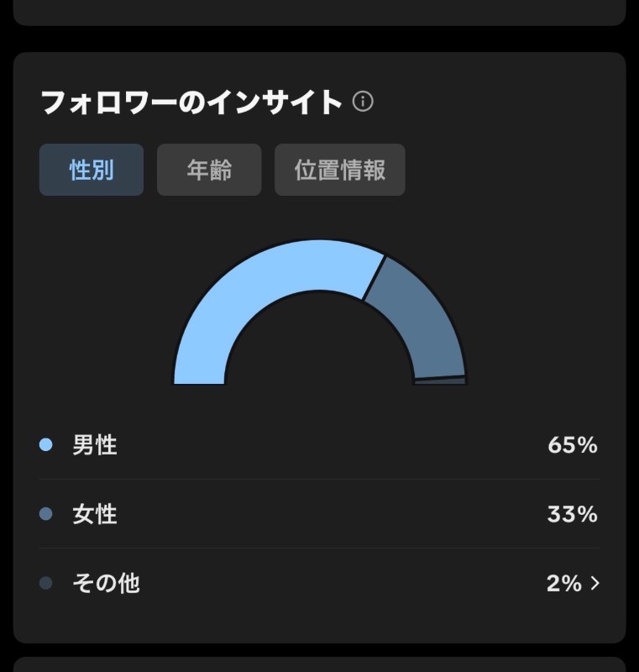Click the light blue 男性 legend dot
639x672 pixels.
[x=46, y=444]
